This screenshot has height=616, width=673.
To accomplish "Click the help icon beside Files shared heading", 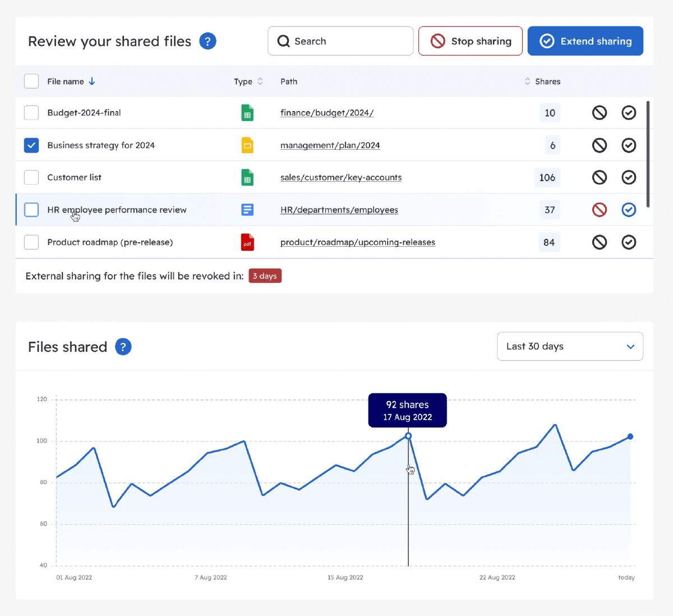I will click(123, 347).
